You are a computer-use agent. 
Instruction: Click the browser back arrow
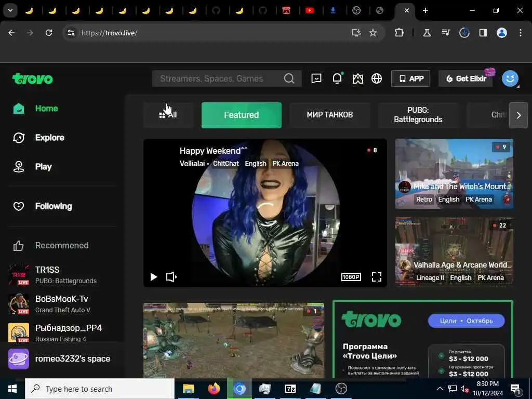tap(11, 33)
